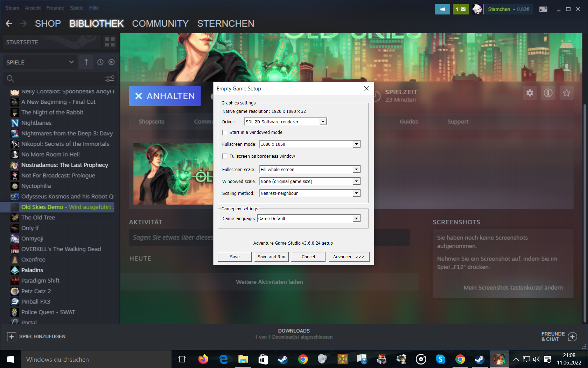588x368 pixels.
Task: Open Task View on the taskbar
Action: (x=182, y=359)
